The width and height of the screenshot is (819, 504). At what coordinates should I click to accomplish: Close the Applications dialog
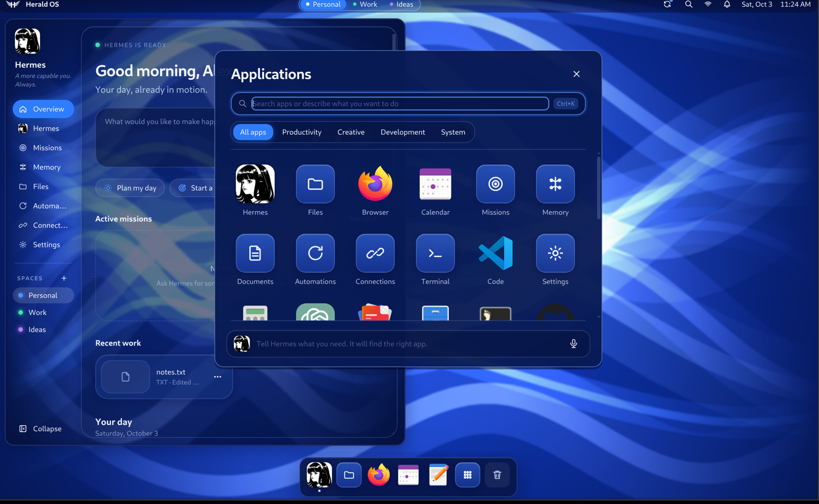[576, 74]
